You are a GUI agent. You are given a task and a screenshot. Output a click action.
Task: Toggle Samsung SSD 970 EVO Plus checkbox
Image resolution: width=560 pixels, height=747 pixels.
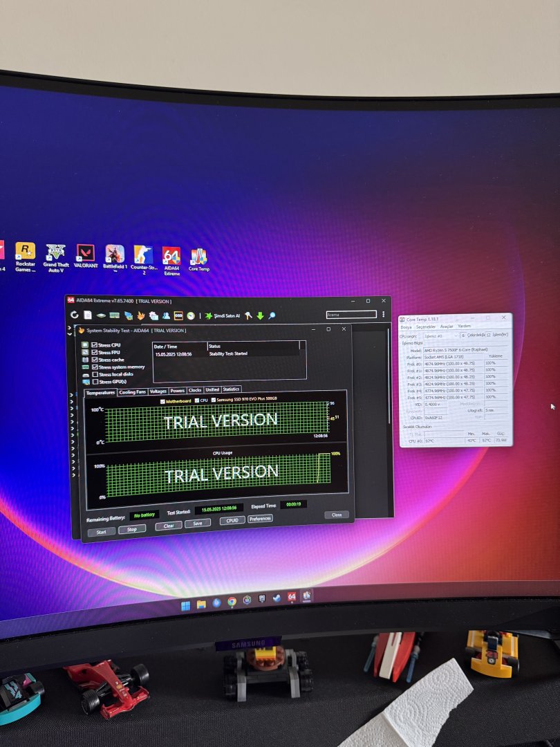pos(214,400)
